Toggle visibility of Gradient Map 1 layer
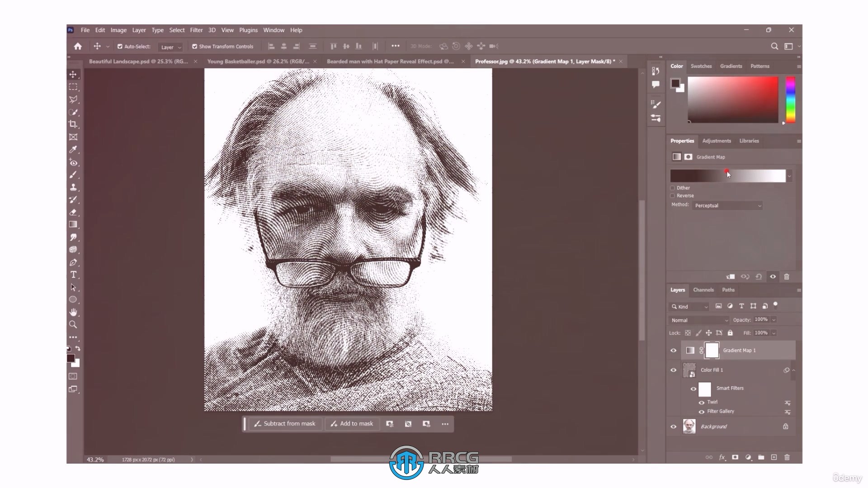Viewport: 868px width, 488px height. [674, 350]
